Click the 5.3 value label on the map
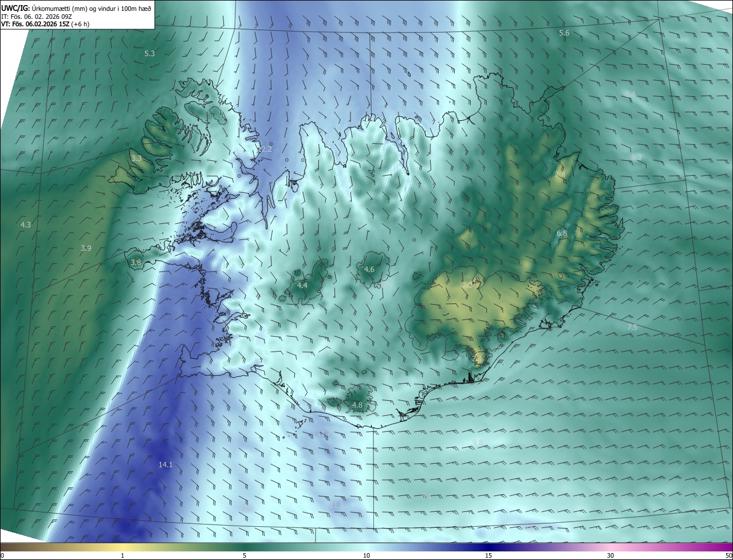 (149, 53)
